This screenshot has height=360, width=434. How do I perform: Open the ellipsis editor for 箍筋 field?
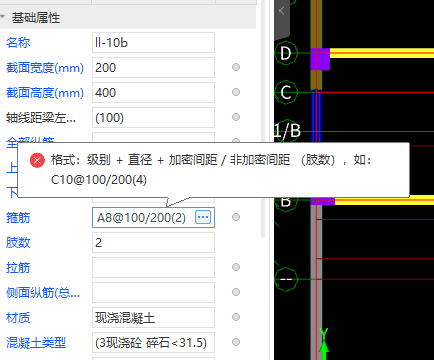(x=203, y=217)
